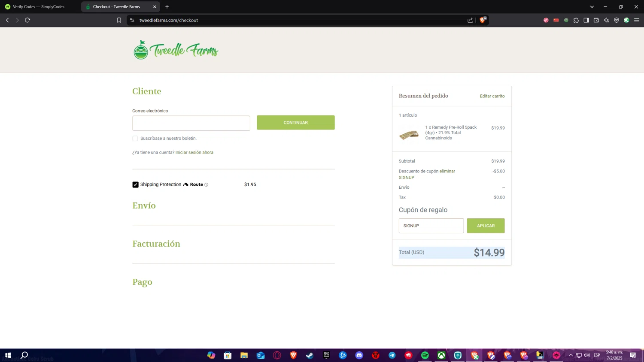The height and width of the screenshot is (362, 644).
Task: Open Telegram from the taskbar
Action: 392,355
